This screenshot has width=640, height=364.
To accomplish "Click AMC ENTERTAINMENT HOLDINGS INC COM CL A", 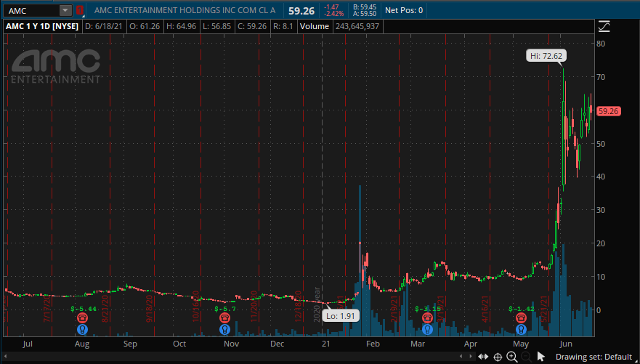I will click(185, 11).
